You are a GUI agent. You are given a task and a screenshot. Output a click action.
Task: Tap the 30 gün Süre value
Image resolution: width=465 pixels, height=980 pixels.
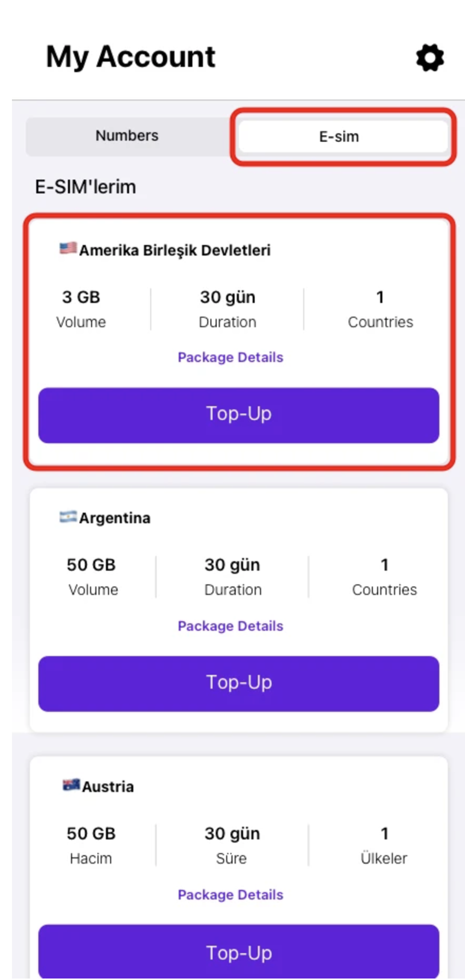click(232, 834)
